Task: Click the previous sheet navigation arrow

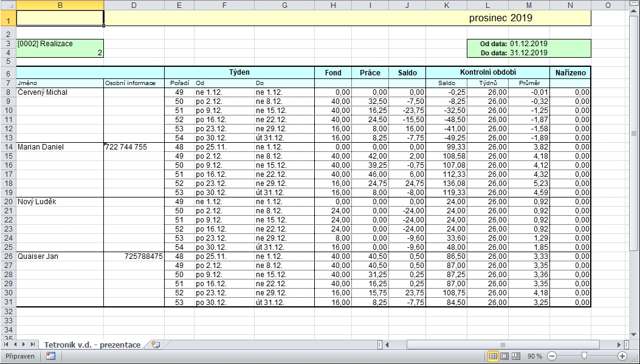Action: [x=15, y=345]
